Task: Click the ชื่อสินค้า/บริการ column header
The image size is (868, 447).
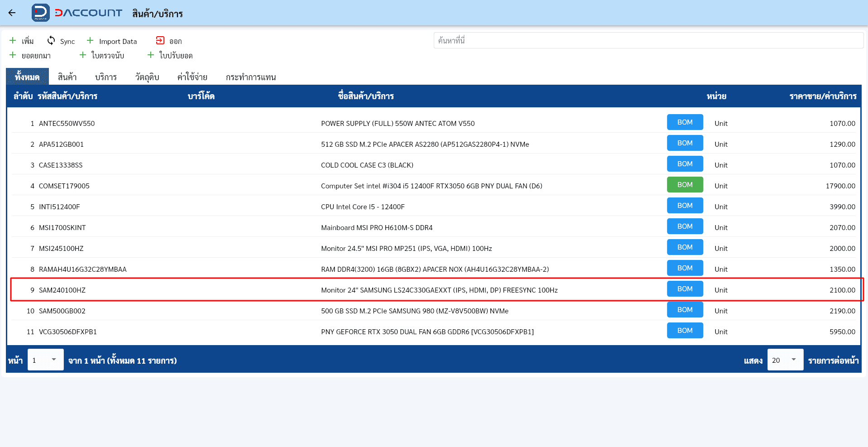Action: tap(366, 96)
